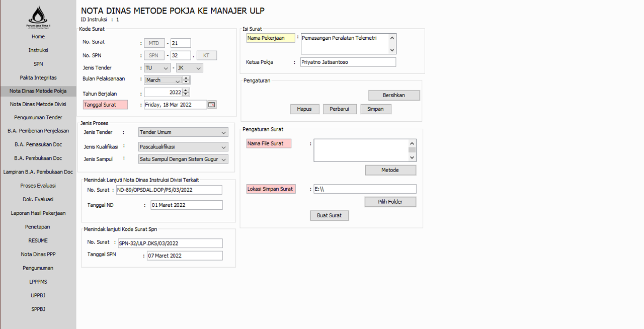Open the JK code dropdown

(x=198, y=68)
